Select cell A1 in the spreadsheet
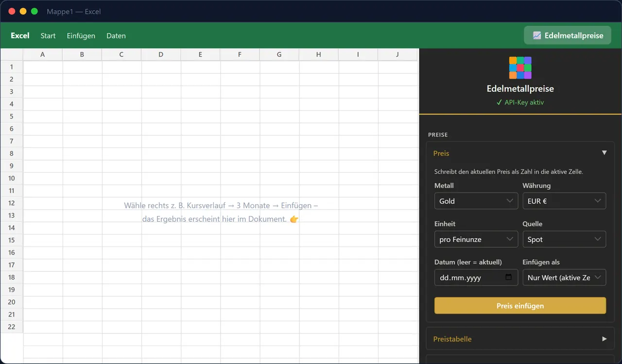 click(x=43, y=67)
